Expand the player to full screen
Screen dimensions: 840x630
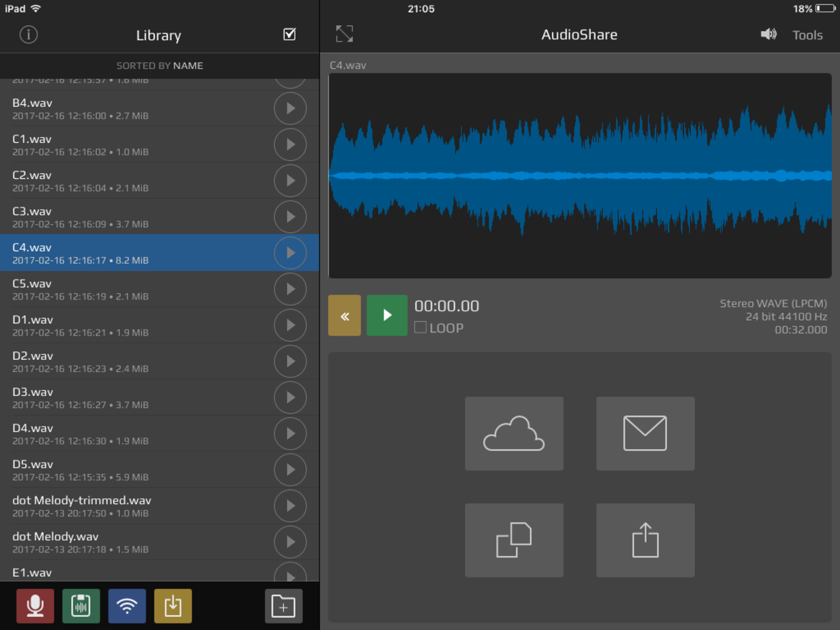point(345,34)
